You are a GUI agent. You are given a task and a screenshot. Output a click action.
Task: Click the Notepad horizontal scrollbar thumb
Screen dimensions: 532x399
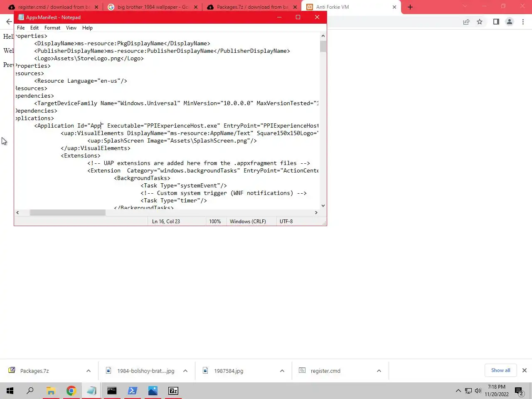(68, 212)
